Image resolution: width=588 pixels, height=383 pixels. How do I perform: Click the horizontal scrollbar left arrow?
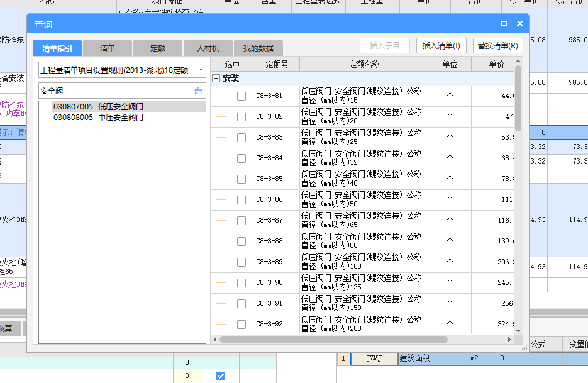click(x=215, y=340)
